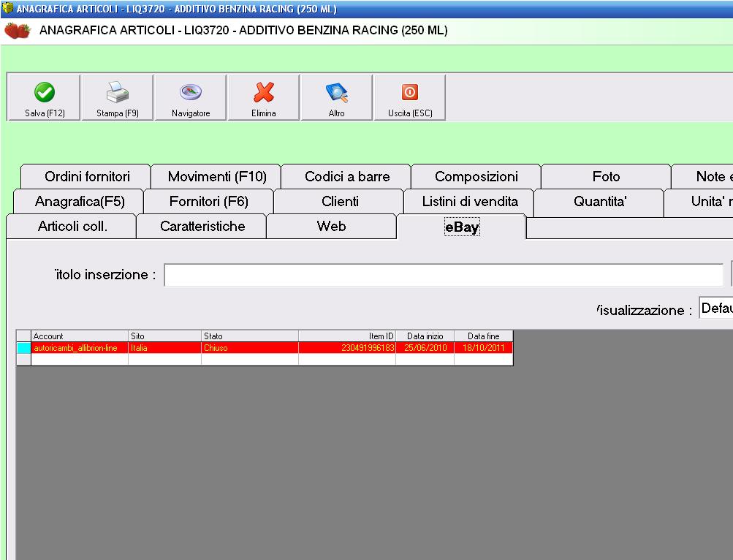The width and height of the screenshot is (733, 560).
Task: Open the Articoli coll. tab
Action: point(72,227)
